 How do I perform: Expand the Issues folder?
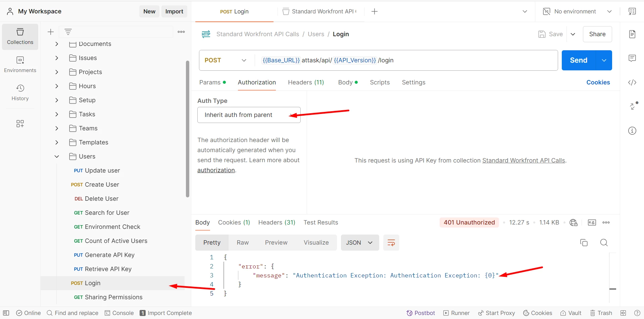57,58
